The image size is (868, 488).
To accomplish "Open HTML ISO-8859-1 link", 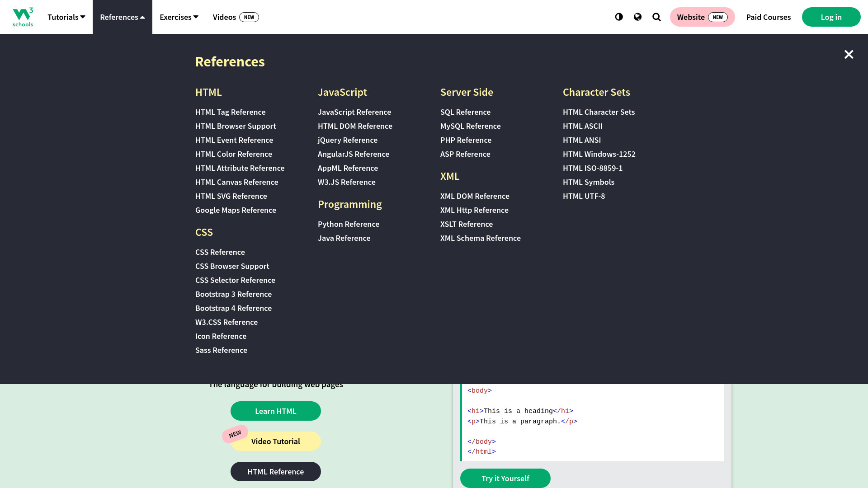I will pyautogui.click(x=593, y=168).
